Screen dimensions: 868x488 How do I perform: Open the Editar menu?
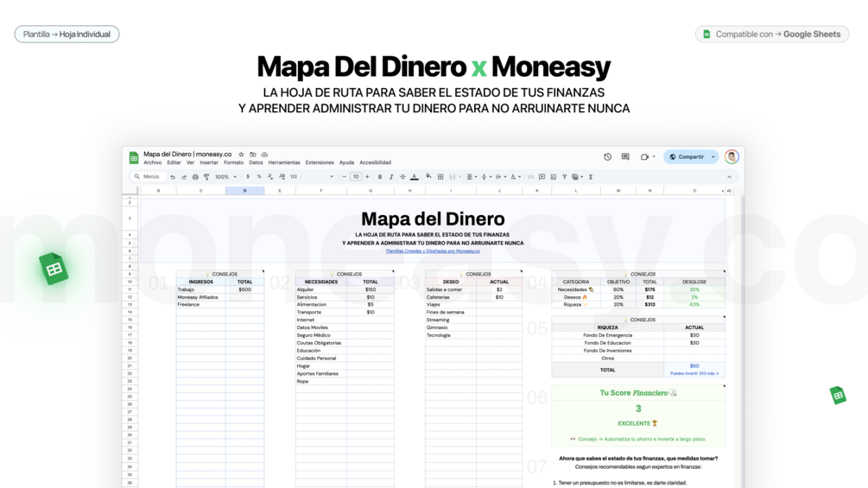174,162
